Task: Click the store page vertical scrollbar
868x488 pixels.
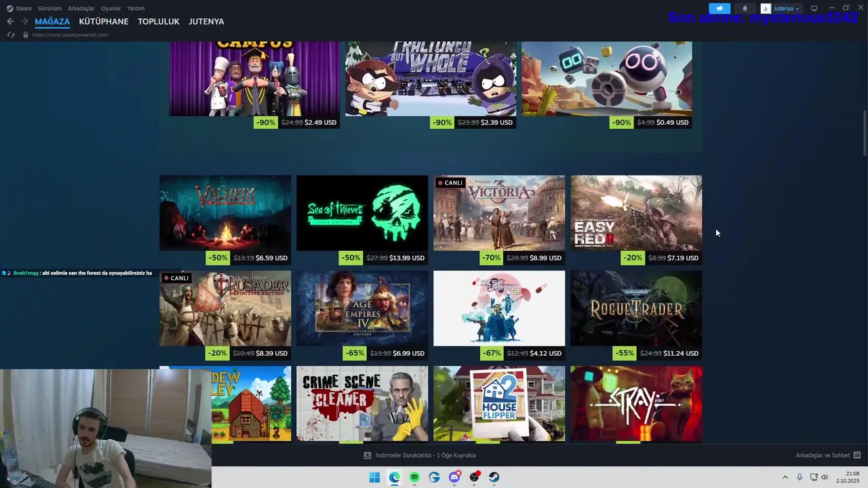Action: [x=865, y=134]
